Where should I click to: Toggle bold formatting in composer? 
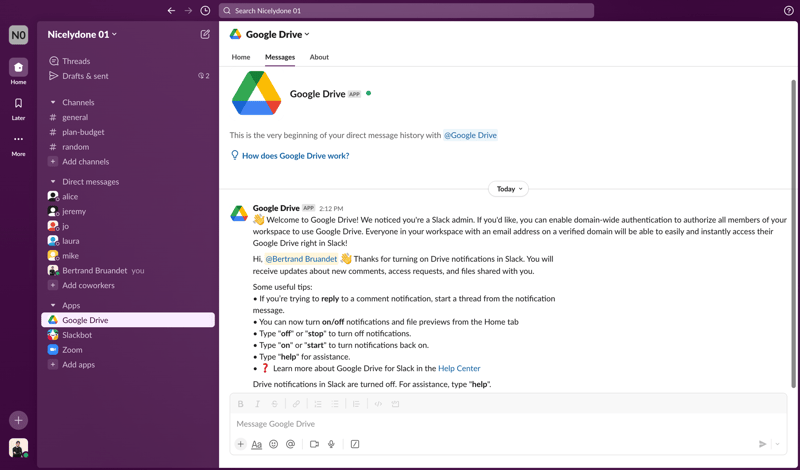tap(240, 404)
